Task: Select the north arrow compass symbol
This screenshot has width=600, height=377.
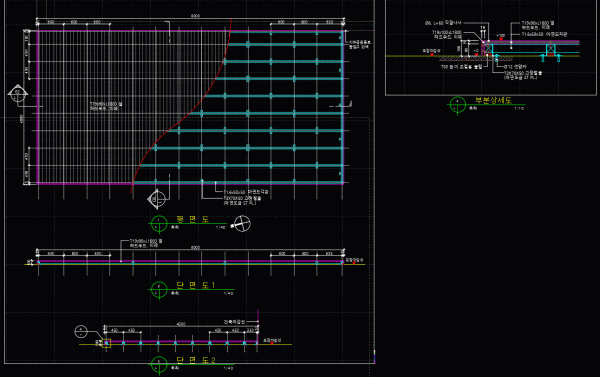Action: (x=241, y=224)
